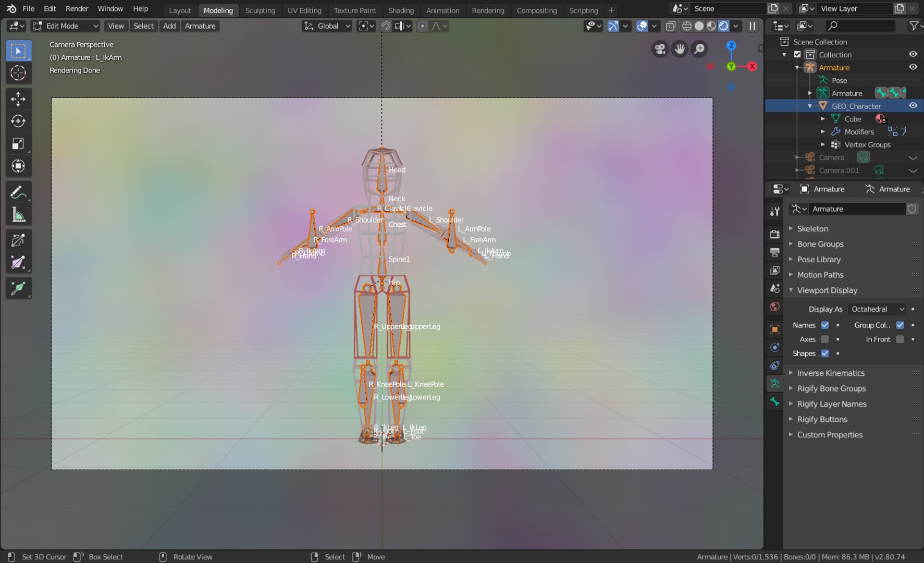Select the Cube mesh row in outliner

click(853, 119)
